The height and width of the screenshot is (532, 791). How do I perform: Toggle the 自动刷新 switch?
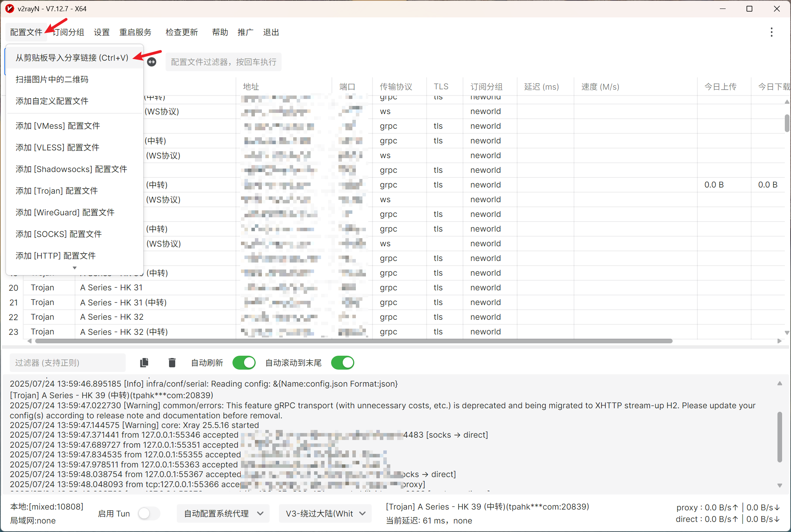coord(244,363)
